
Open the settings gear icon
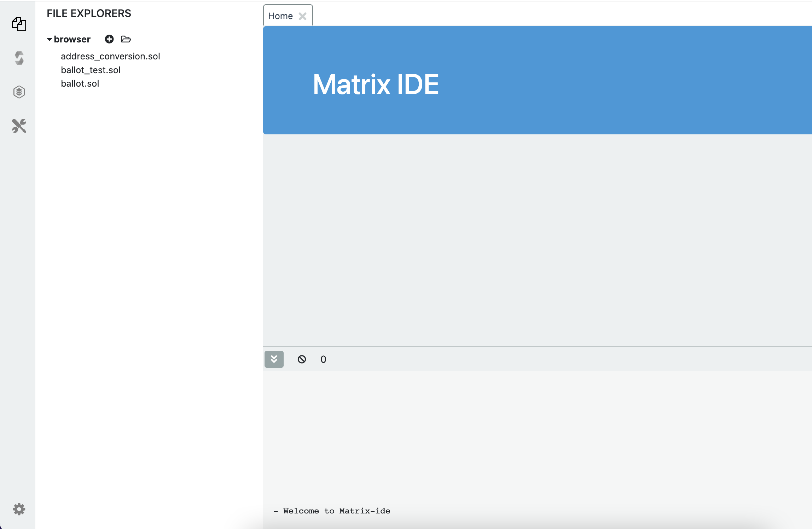pos(19,509)
